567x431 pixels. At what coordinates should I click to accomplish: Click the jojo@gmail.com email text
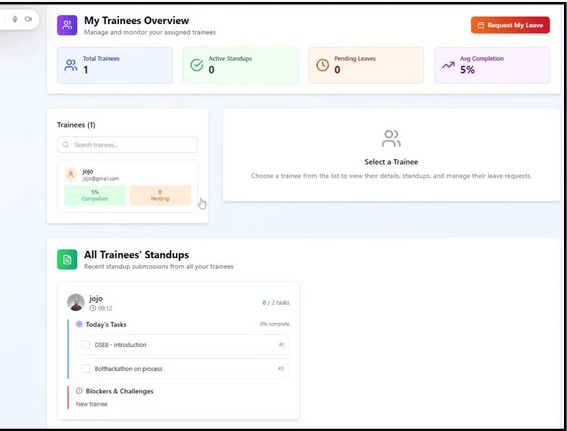point(101,179)
